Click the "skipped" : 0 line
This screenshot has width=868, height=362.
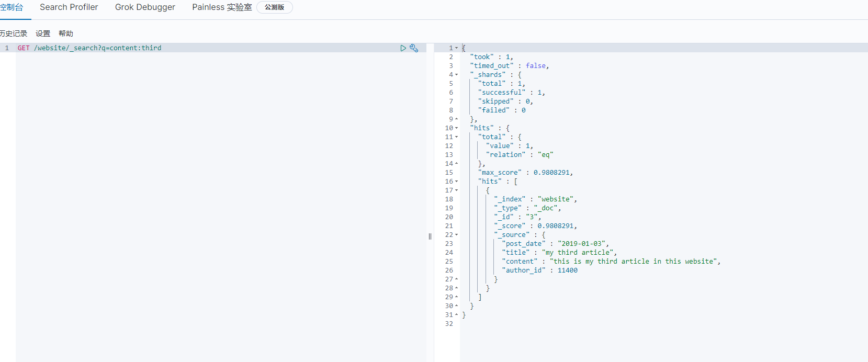[505, 101]
